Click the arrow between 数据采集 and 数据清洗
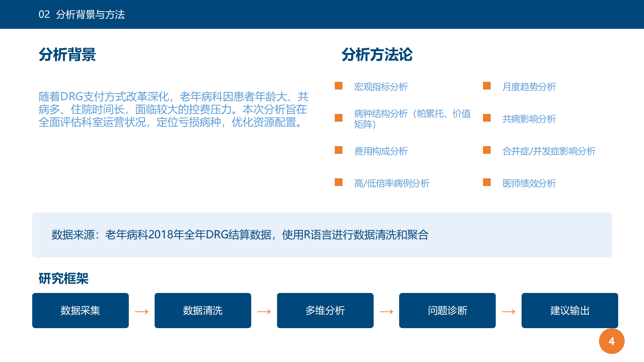 coord(142,312)
